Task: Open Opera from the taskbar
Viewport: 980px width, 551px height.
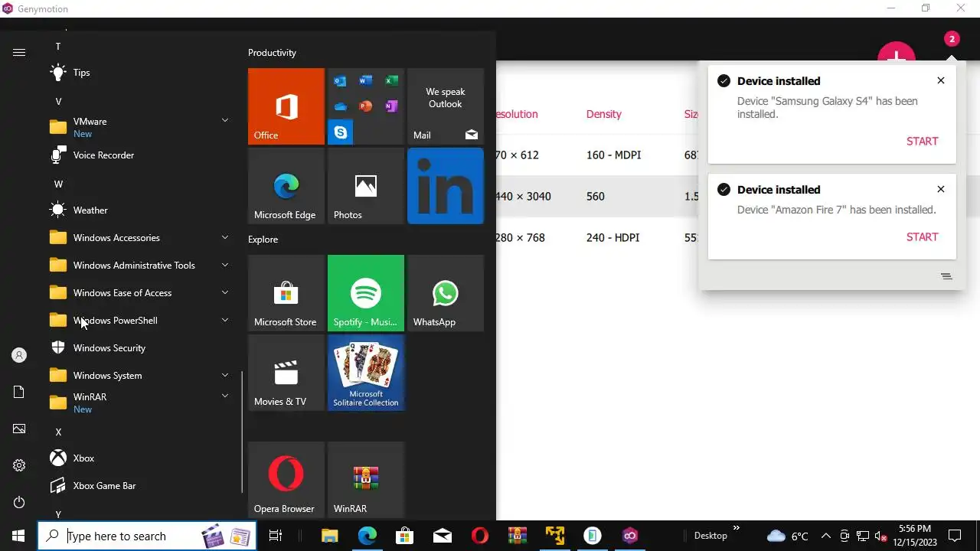Action: click(x=480, y=536)
